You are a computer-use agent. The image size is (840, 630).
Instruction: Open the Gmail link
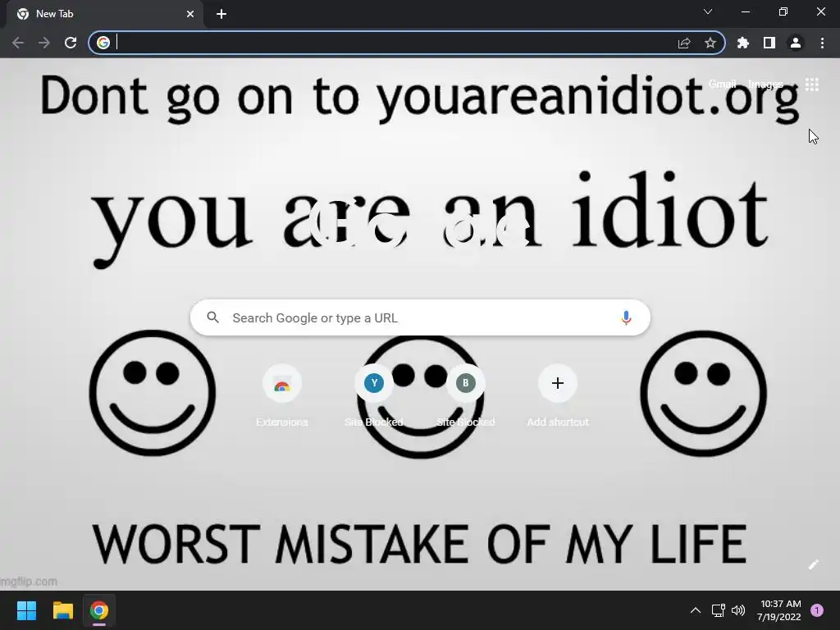click(x=722, y=84)
